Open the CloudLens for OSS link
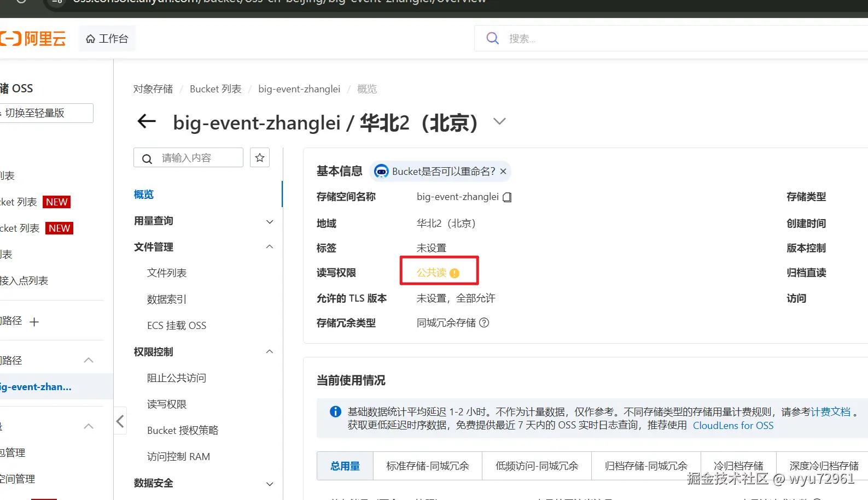The width and height of the screenshot is (868, 500). coord(733,425)
